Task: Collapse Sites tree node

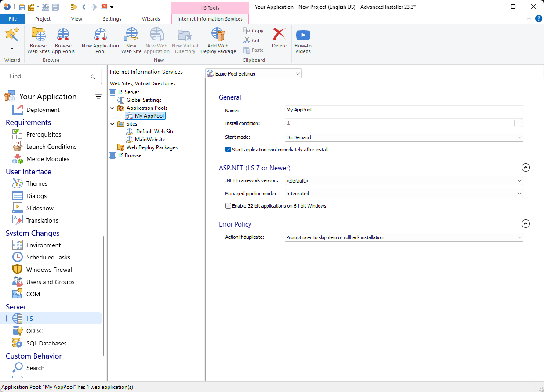Action: [x=112, y=124]
